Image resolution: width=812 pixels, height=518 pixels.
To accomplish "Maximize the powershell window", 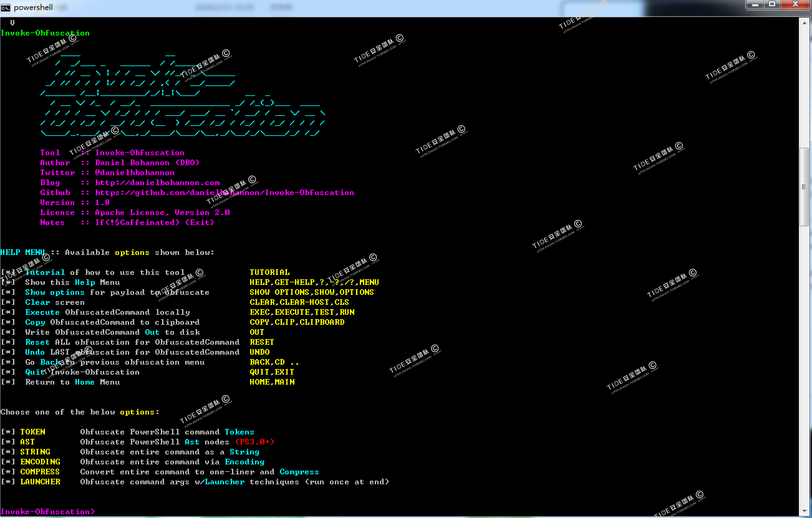I will (772, 4).
